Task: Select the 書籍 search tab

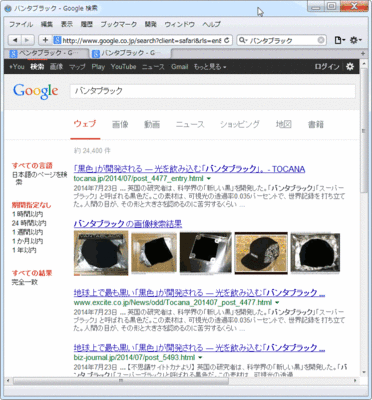Action: (x=316, y=124)
